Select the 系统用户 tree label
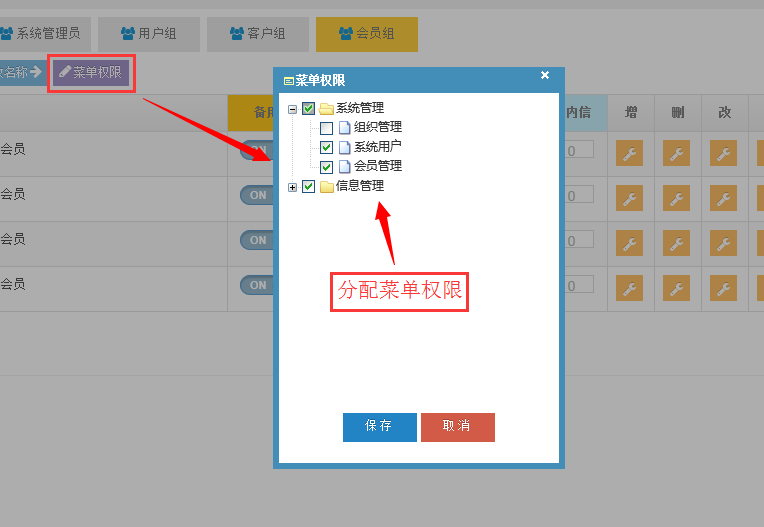Screen dimensions: 764x527 [378, 147]
